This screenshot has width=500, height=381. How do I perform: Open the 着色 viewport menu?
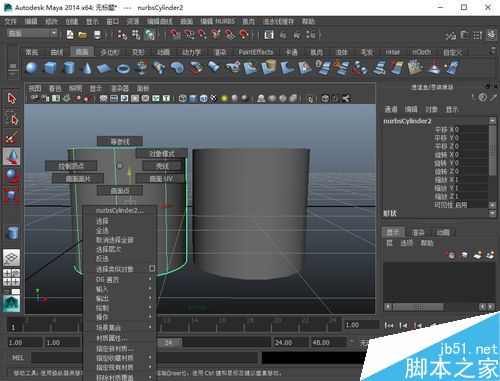point(55,88)
